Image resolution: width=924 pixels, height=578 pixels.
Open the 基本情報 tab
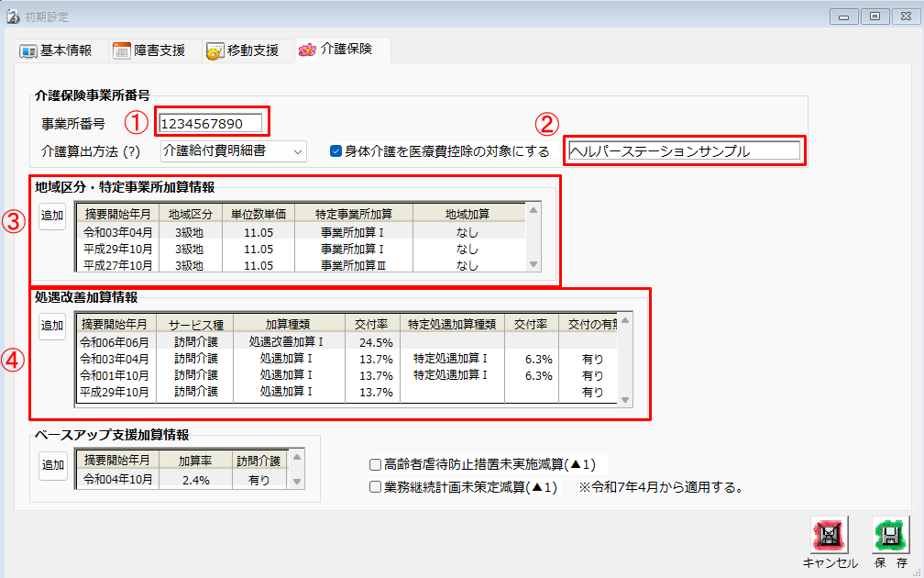click(57, 50)
